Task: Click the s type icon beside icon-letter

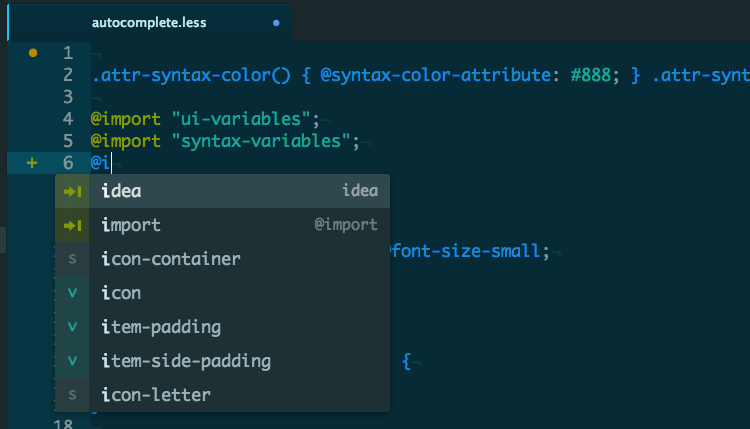Action: click(x=72, y=395)
